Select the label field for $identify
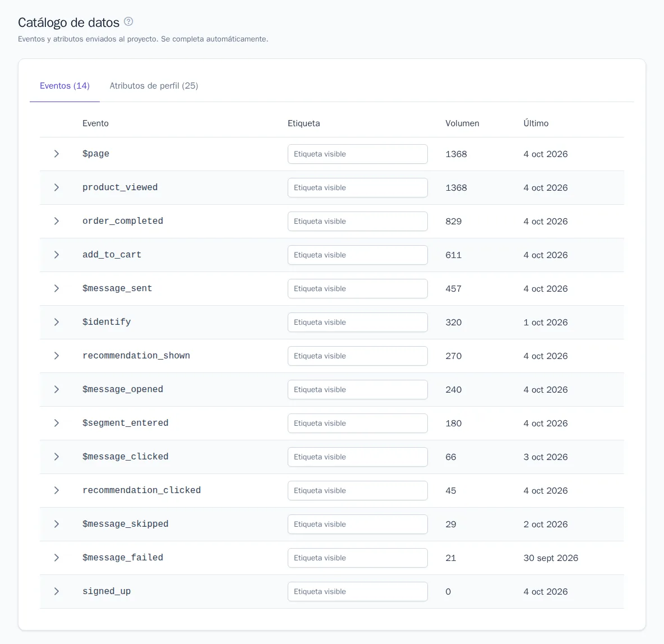 [x=357, y=323]
